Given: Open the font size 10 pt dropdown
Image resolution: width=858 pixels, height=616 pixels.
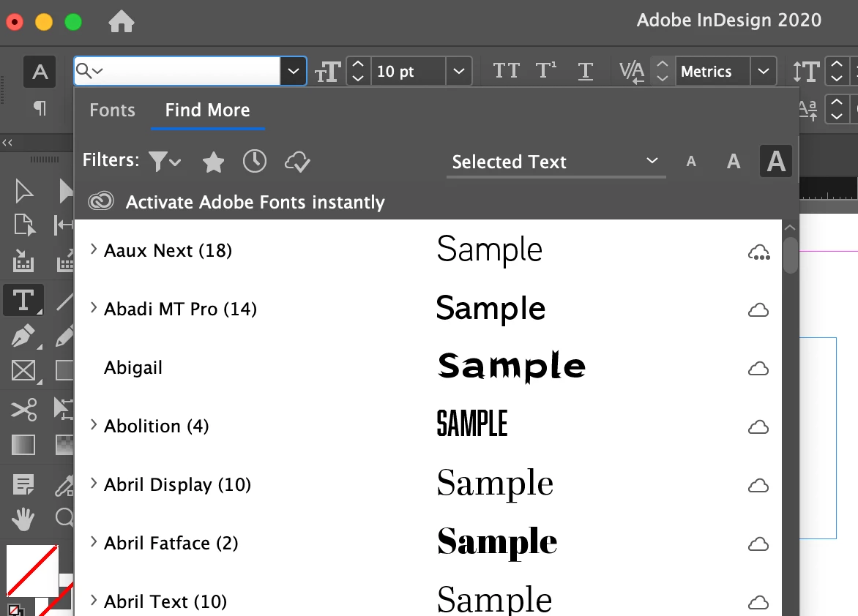Looking at the screenshot, I should pyautogui.click(x=458, y=71).
